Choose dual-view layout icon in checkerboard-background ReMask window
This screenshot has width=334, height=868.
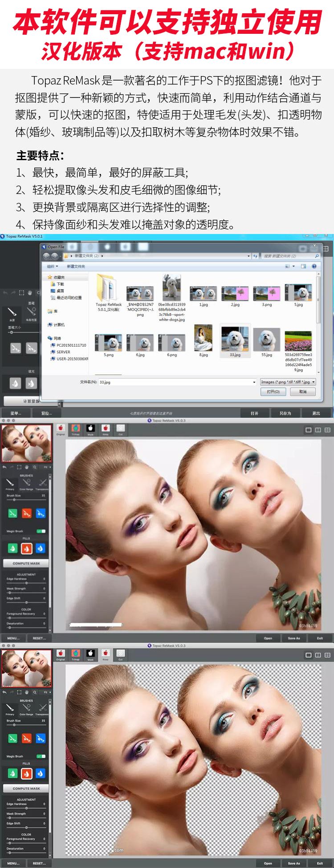[318, 655]
